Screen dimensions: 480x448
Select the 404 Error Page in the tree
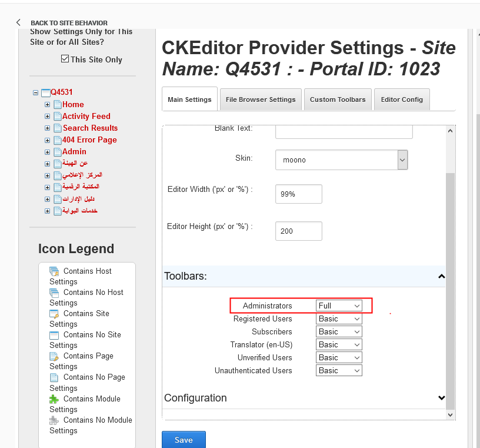tap(89, 140)
